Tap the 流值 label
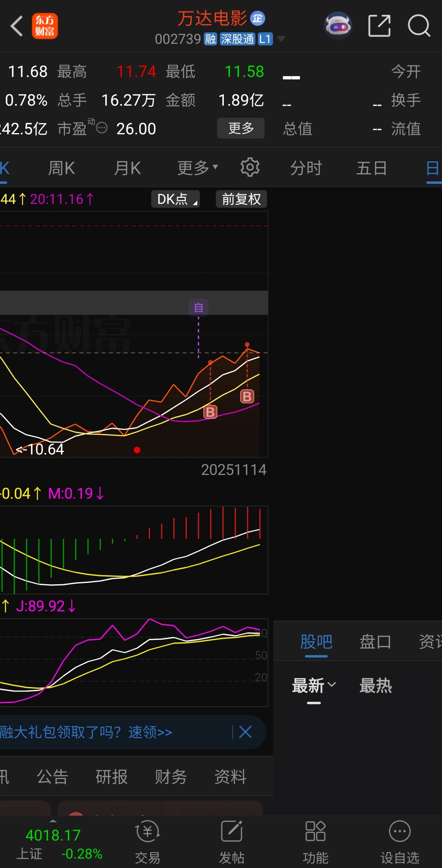This screenshot has width=442, height=868. click(x=406, y=129)
